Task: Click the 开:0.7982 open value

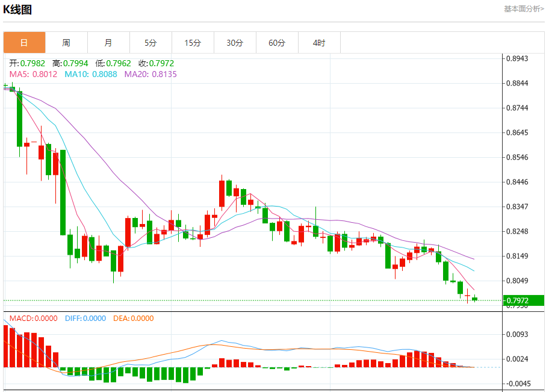Action: coord(27,63)
